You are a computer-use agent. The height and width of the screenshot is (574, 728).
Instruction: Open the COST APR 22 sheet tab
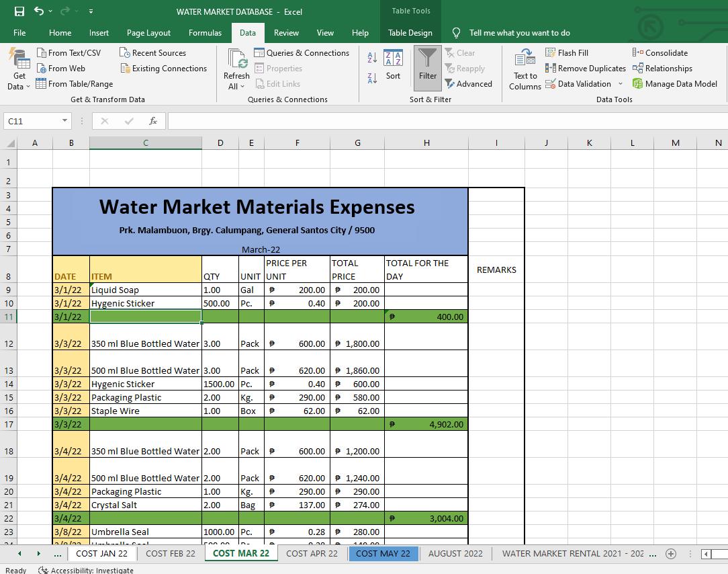point(312,553)
